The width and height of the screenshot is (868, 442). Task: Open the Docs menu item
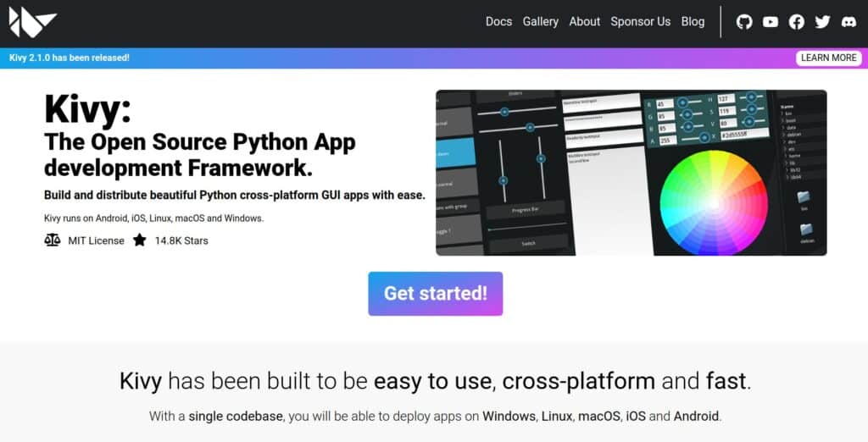pyautogui.click(x=498, y=22)
